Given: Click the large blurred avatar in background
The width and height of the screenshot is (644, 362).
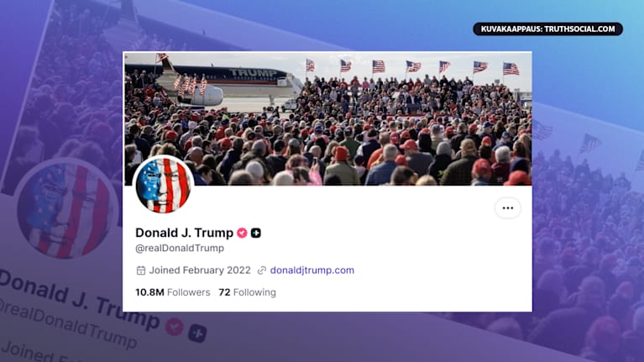Looking at the screenshot, I should pyautogui.click(x=68, y=208).
